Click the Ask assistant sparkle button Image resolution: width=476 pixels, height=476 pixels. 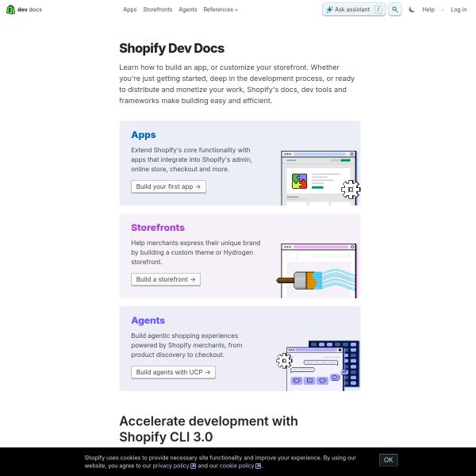[x=354, y=10]
